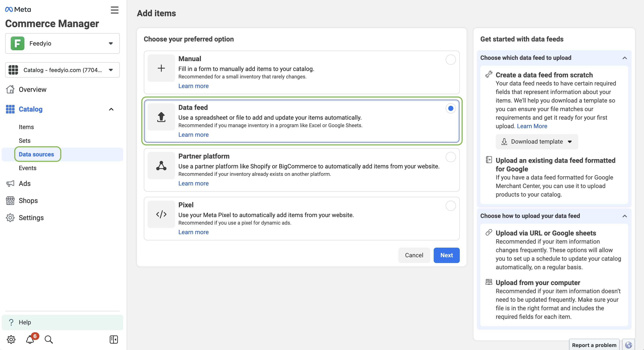Open the hamburger menu icon
Screen dimensions: 644x350
[114, 10]
